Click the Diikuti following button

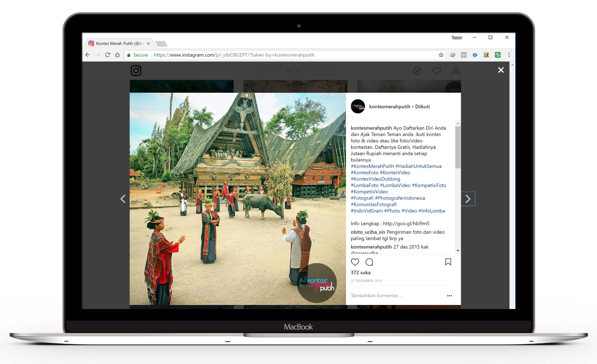click(x=422, y=107)
